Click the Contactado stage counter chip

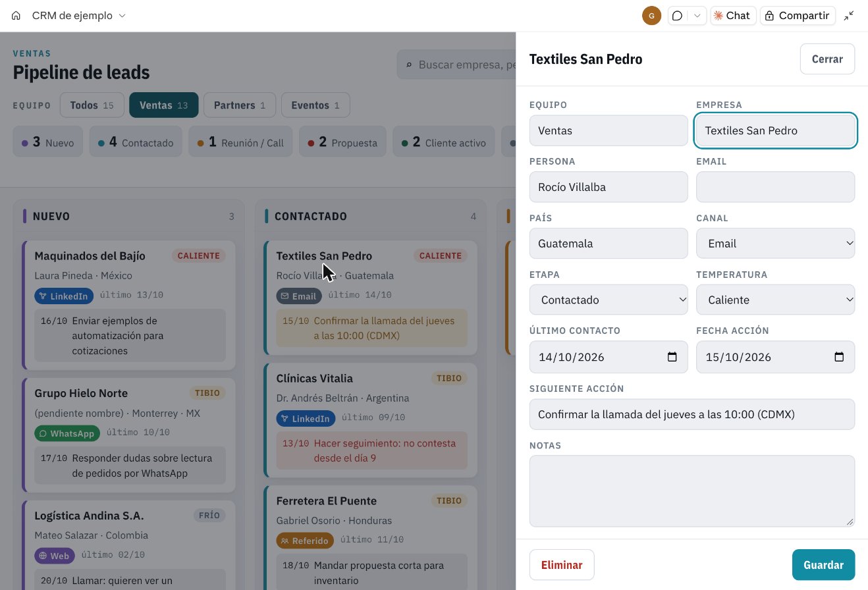(136, 142)
